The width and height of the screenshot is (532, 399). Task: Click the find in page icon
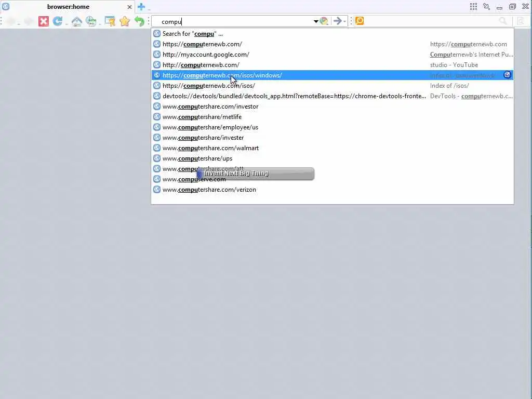point(521,21)
